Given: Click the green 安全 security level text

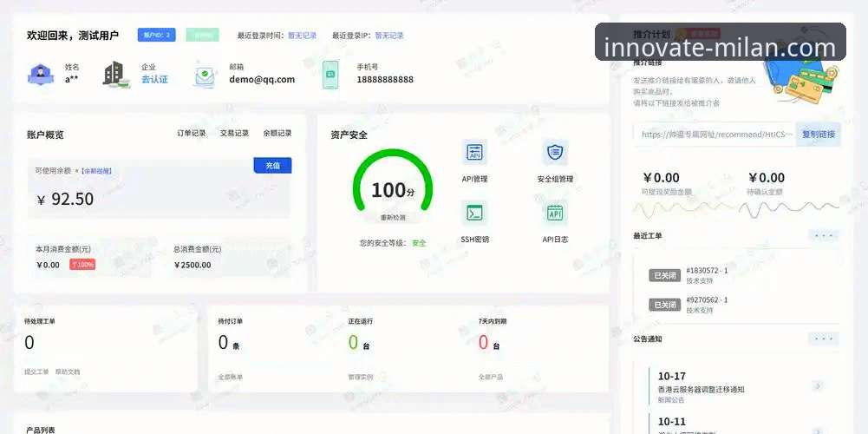Looking at the screenshot, I should point(419,243).
